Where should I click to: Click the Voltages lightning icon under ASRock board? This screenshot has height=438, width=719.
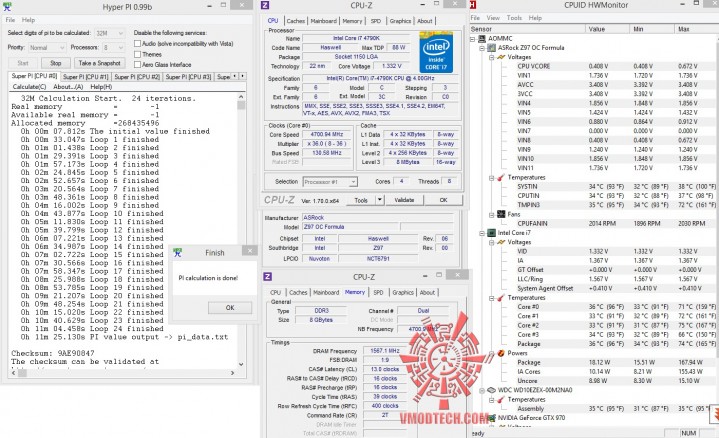coord(501,57)
